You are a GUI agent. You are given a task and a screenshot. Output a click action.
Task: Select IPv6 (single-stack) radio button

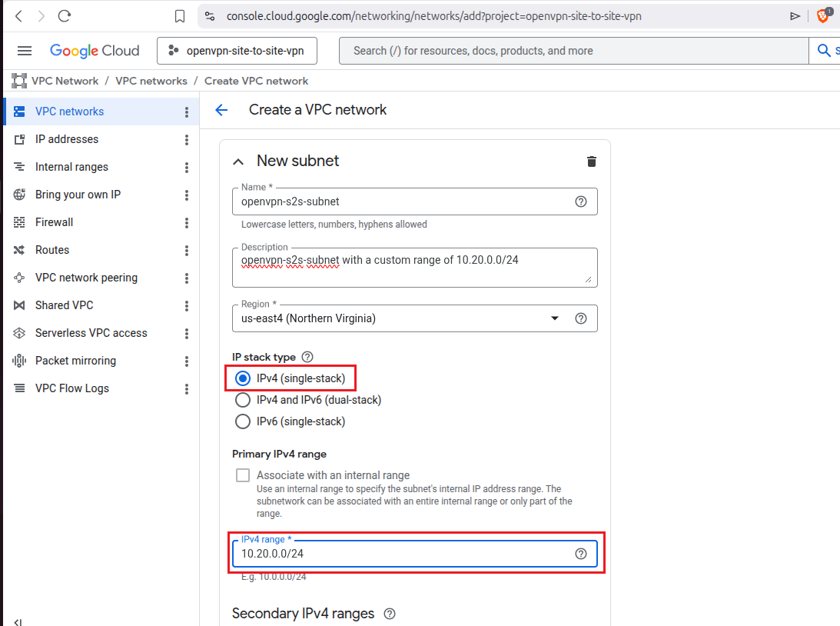click(243, 421)
